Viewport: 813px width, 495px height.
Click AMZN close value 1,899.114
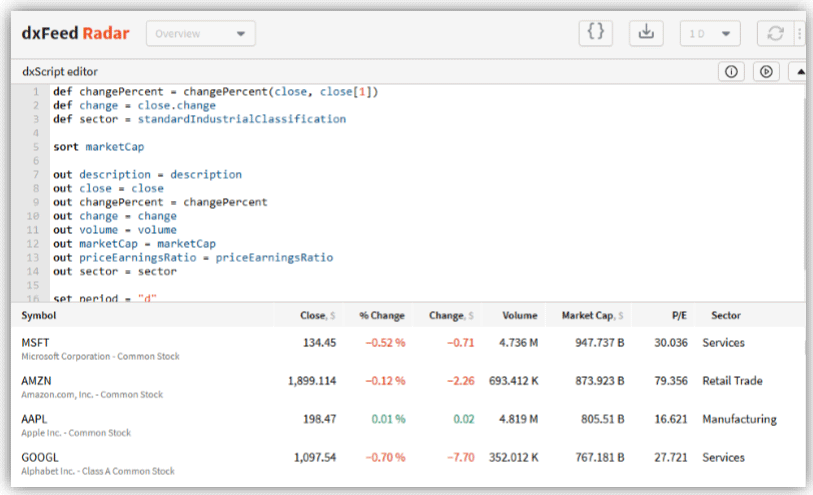tap(312, 381)
